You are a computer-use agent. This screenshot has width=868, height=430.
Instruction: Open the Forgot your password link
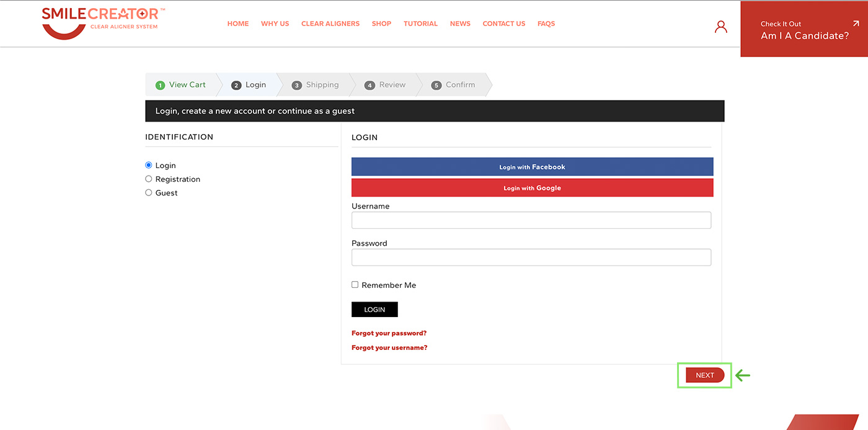pyautogui.click(x=389, y=333)
